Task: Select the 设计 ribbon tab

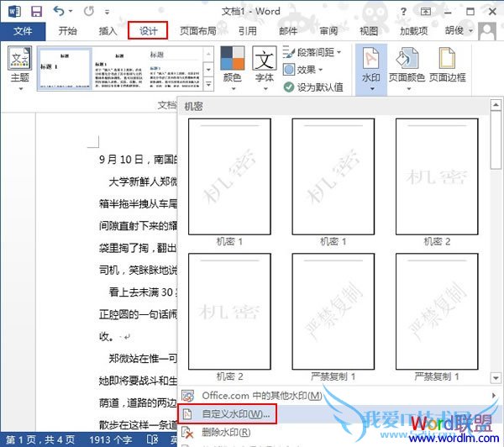Action: [148, 31]
